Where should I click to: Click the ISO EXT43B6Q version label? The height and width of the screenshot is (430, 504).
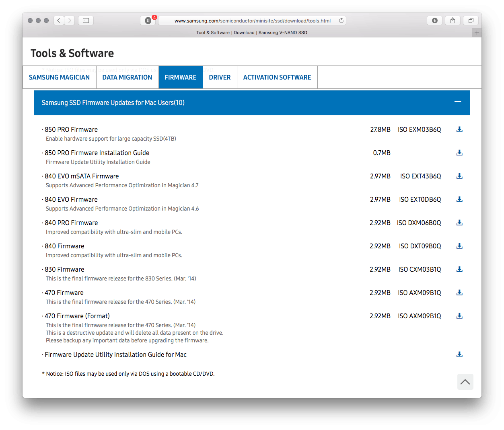tap(421, 176)
